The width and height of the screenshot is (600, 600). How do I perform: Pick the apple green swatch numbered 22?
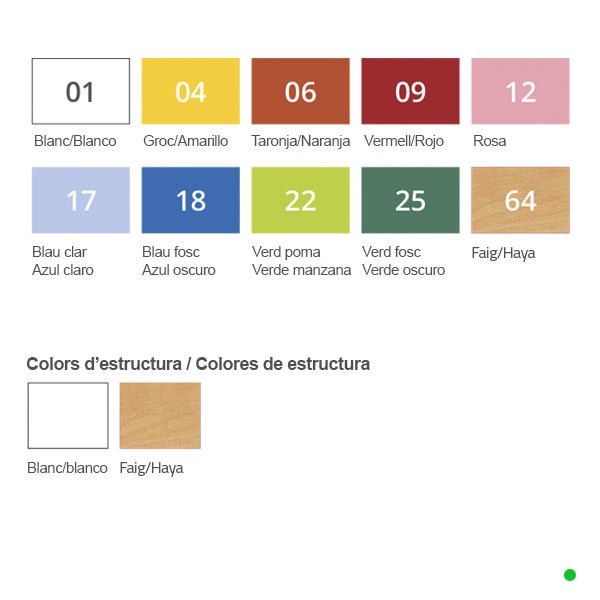[x=300, y=200]
